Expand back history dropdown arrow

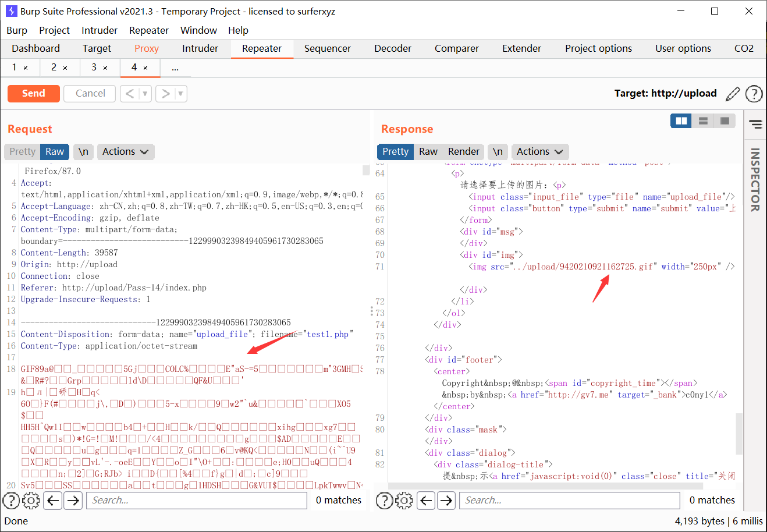(x=145, y=94)
